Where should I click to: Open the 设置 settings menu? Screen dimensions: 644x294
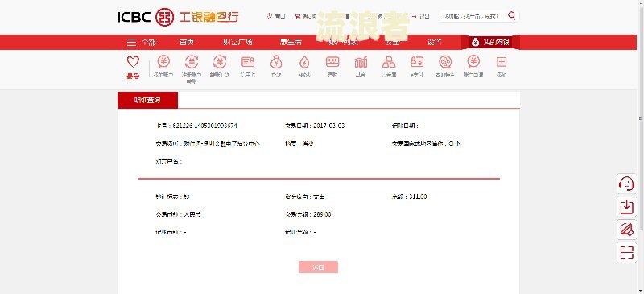point(435,43)
